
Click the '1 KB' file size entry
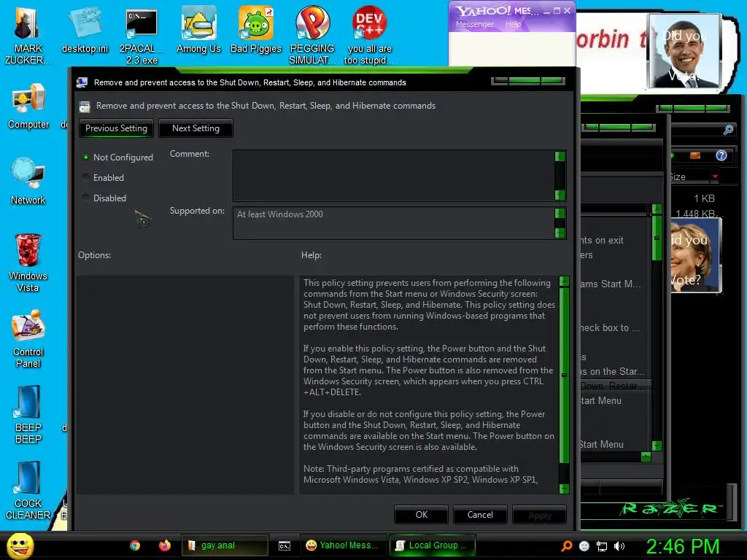(704, 198)
